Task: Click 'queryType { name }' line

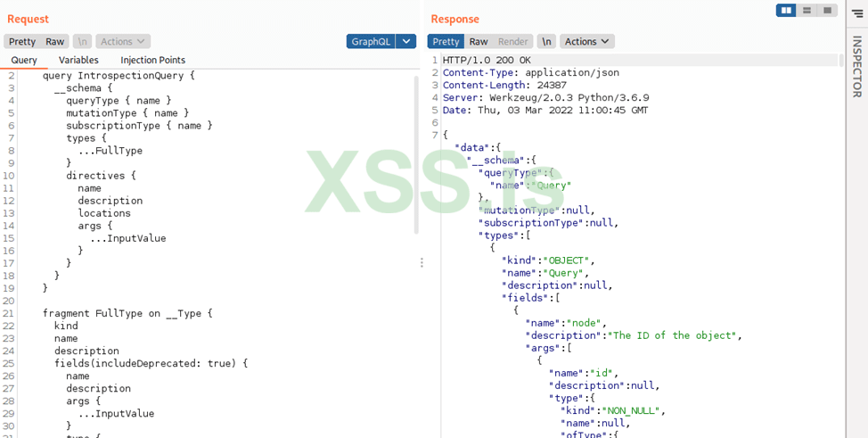Action: (119, 100)
